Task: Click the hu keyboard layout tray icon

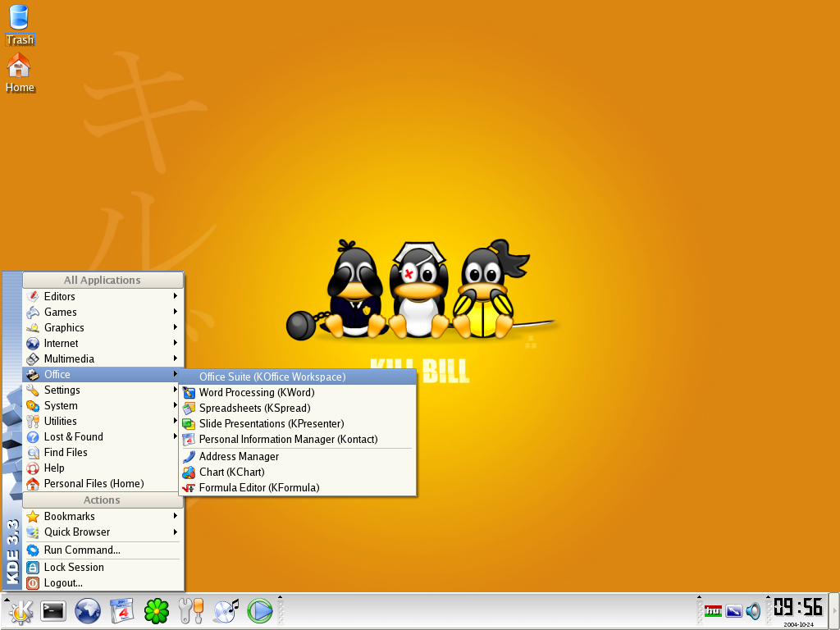Action: 713,610
